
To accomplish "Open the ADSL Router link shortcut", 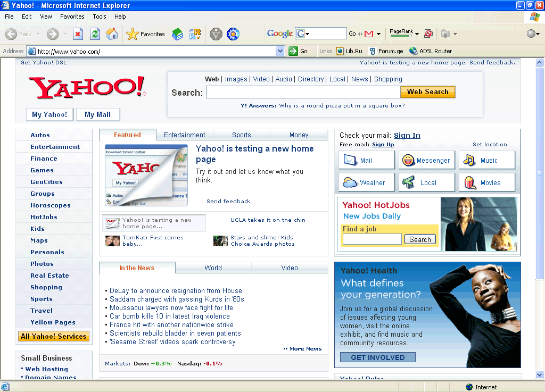I will (x=431, y=51).
